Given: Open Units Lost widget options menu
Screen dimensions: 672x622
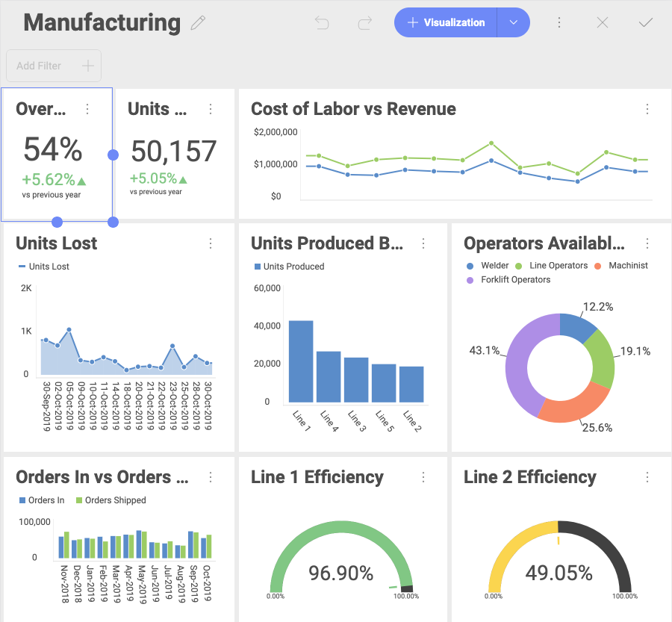Looking at the screenshot, I should (x=211, y=243).
